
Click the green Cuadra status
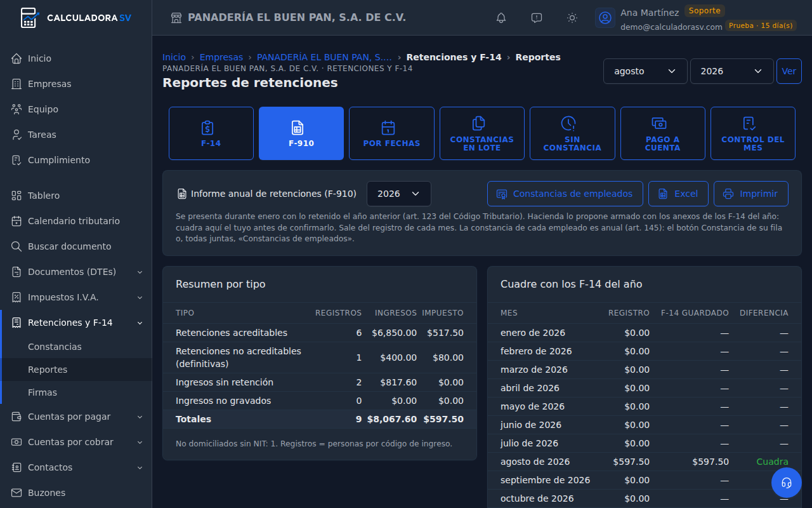772,462
